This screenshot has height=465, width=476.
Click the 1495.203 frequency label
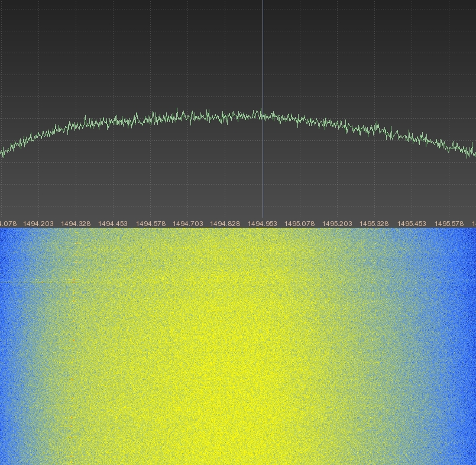[x=337, y=224]
